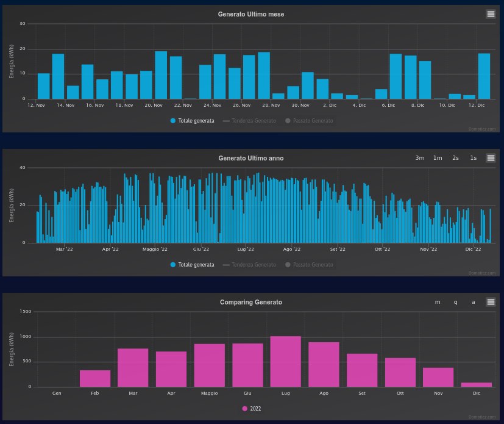The height and width of the screenshot is (424, 504).
Task: Click the Set bar in Comparing Generato
Action: pyautogui.click(x=362, y=370)
